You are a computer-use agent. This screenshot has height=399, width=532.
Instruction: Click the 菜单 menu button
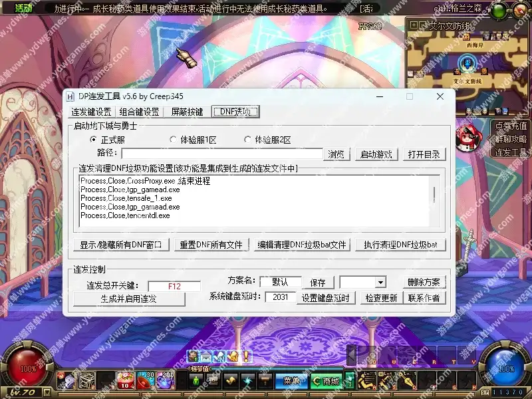click(x=291, y=381)
